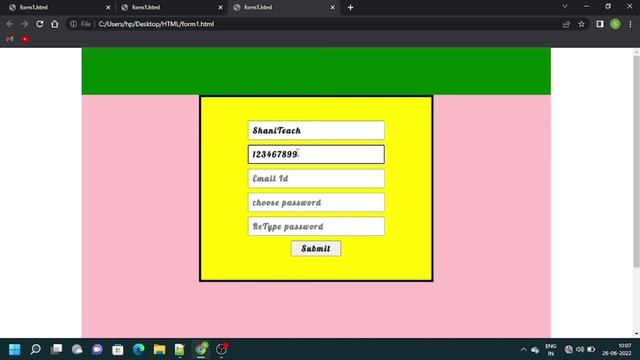The image size is (640, 360).
Task: Open clock and calendar flyout
Action: (616, 350)
